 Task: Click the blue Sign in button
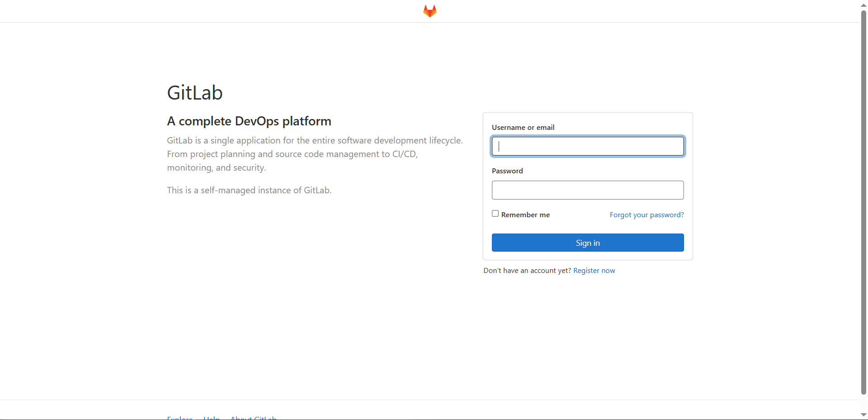coord(588,243)
